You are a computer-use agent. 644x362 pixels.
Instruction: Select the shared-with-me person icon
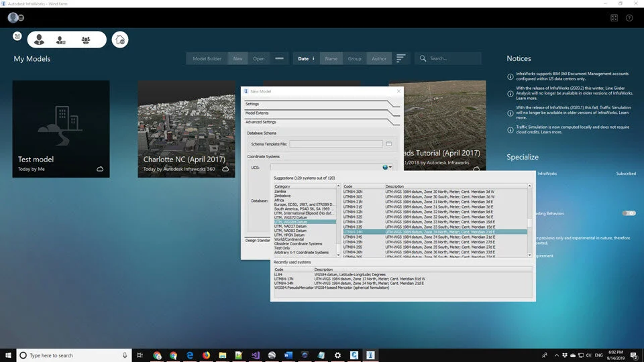[x=61, y=40]
